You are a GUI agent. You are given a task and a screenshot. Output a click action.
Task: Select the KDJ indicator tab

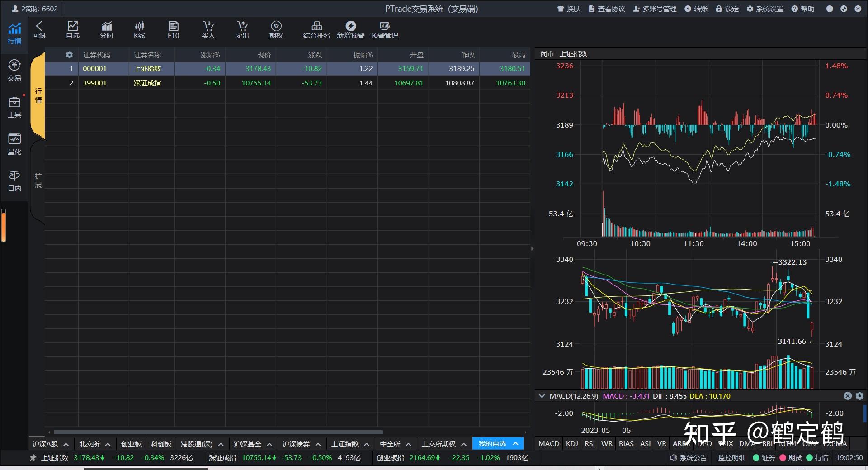point(572,444)
